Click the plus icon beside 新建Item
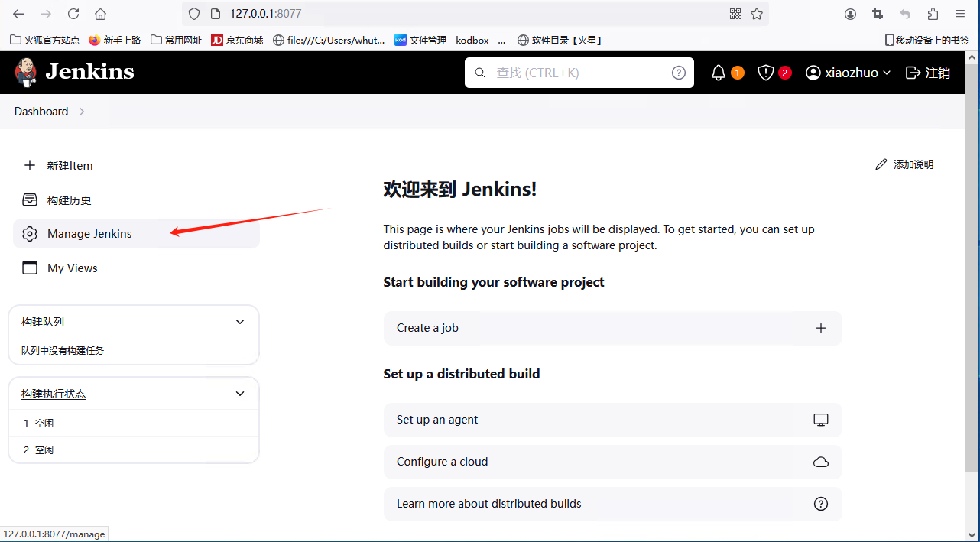Viewport: 980px width, 542px height. [30, 166]
